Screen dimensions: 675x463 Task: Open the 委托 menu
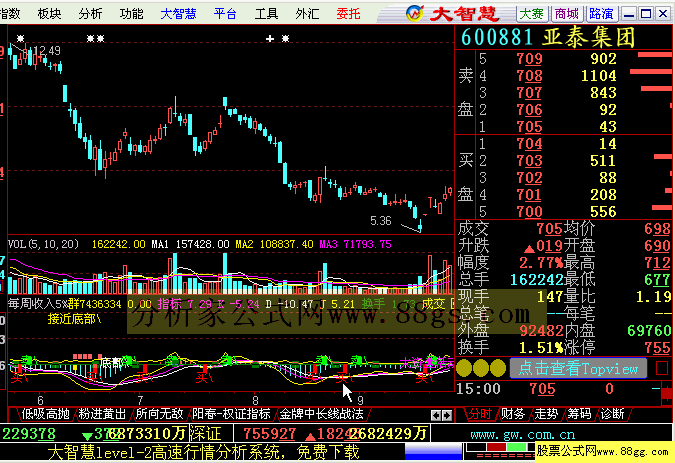coord(348,14)
